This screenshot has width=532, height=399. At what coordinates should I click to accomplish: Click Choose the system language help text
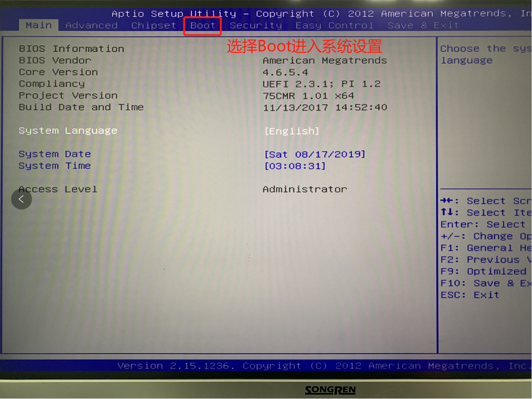[x=486, y=54]
